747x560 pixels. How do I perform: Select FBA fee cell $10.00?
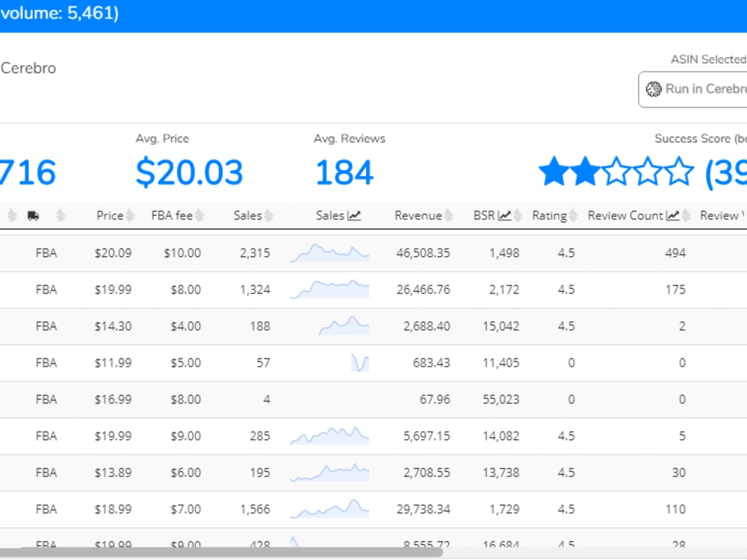[x=182, y=253]
